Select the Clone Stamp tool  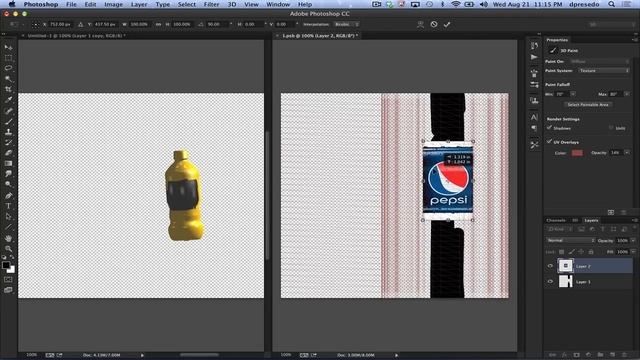pyautogui.click(x=8, y=132)
